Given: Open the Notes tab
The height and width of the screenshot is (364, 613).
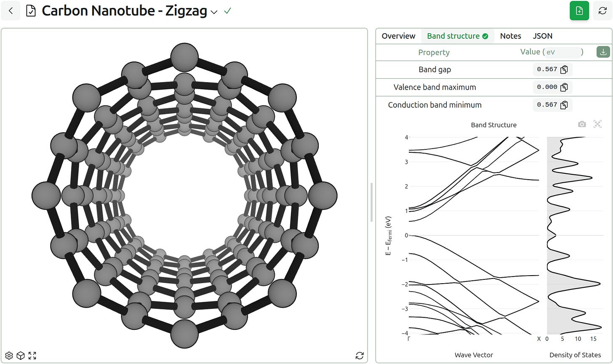Looking at the screenshot, I should (511, 36).
